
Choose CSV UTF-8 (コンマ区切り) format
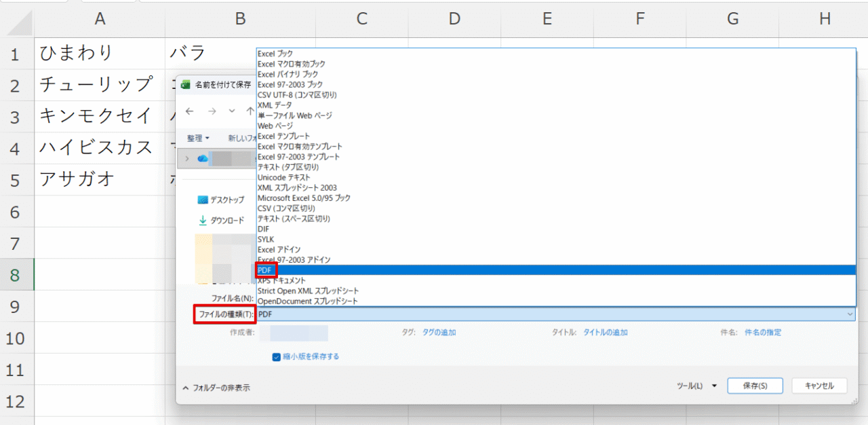click(x=297, y=95)
